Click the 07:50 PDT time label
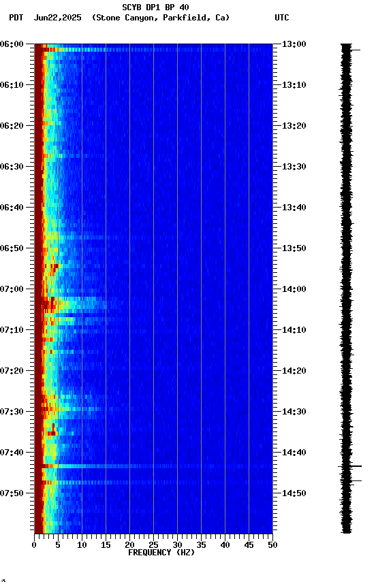The width and height of the screenshot is (376, 588). click(12, 493)
